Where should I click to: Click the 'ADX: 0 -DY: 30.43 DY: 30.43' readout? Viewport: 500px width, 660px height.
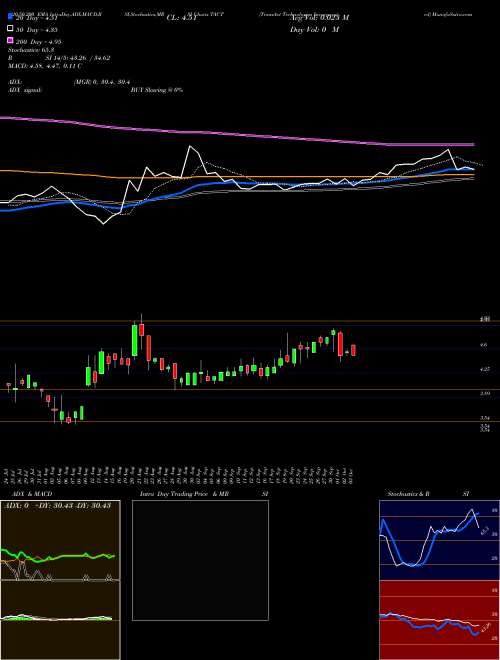57,505
